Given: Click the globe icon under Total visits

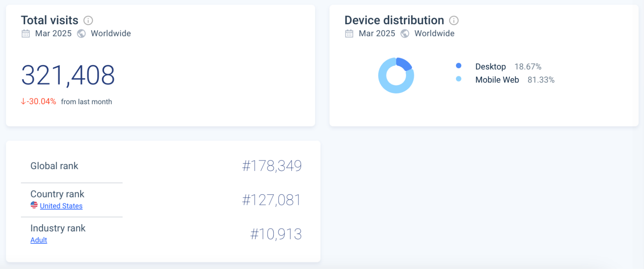Looking at the screenshot, I should coord(82,34).
